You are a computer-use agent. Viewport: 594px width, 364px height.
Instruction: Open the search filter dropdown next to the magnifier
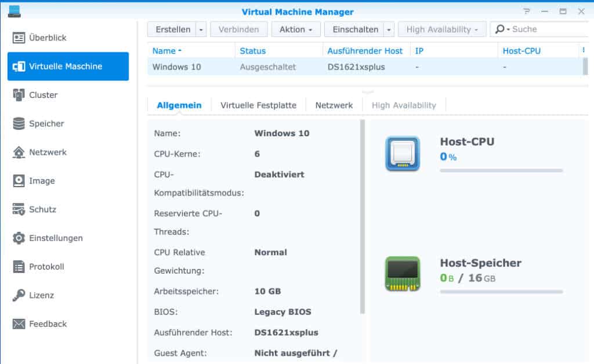(x=508, y=29)
